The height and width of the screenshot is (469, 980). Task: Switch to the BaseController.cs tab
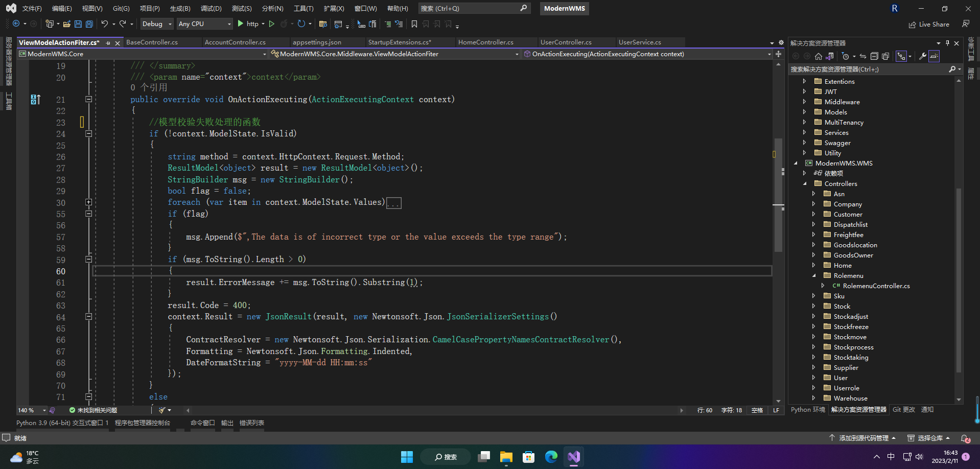(x=152, y=42)
